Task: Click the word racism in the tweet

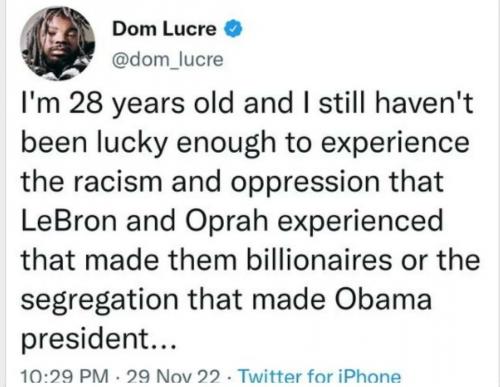Action: tap(117, 182)
